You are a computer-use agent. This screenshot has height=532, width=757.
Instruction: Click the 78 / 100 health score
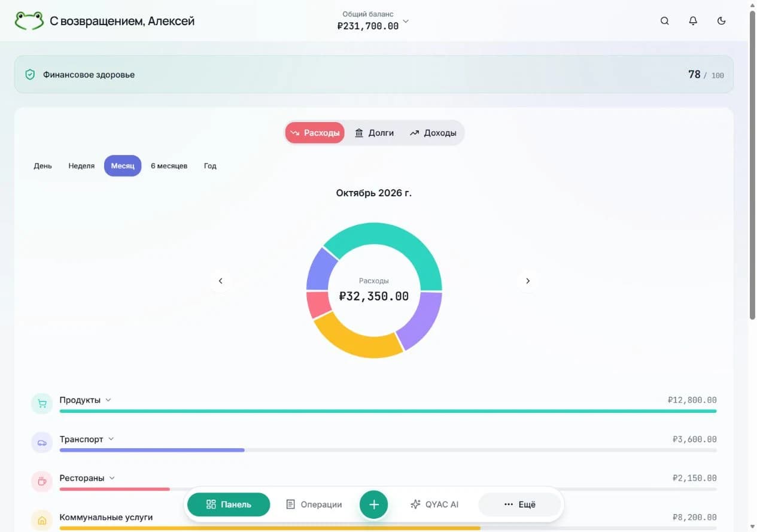[706, 75]
